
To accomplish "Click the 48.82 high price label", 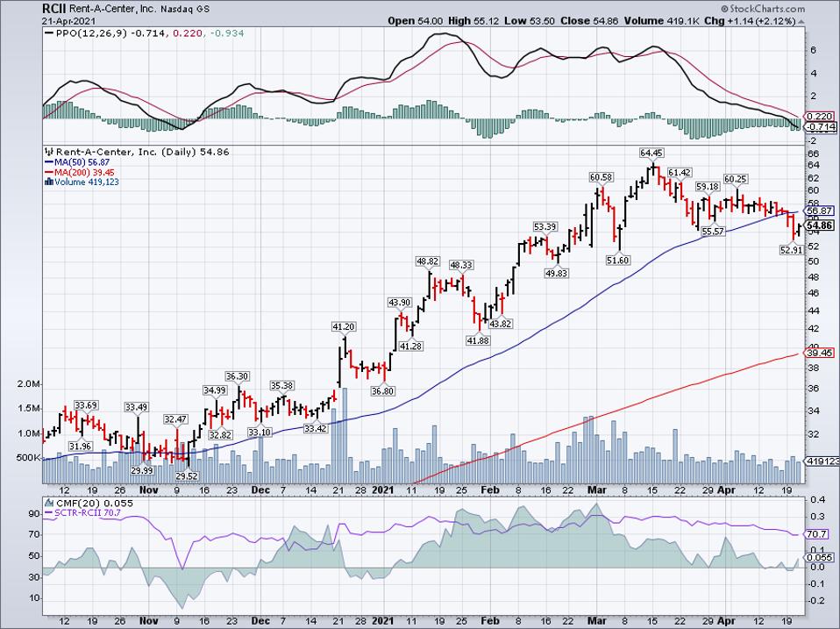I will click(x=428, y=261).
